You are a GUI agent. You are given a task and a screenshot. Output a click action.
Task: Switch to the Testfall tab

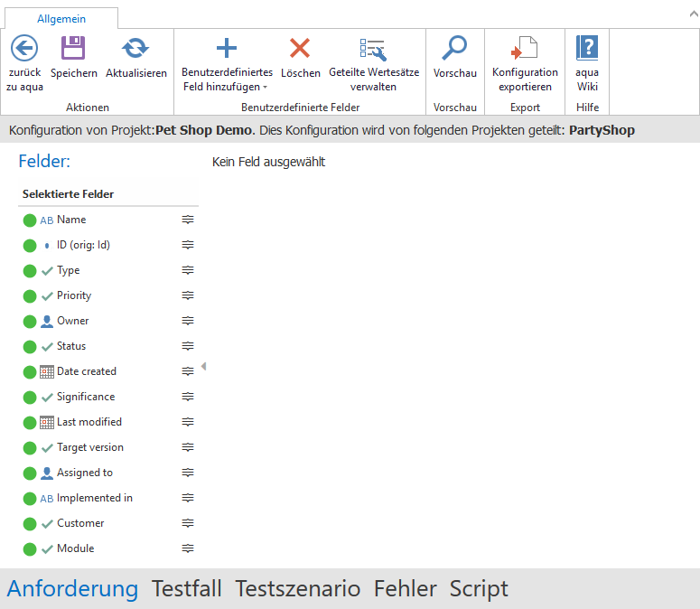(x=186, y=589)
